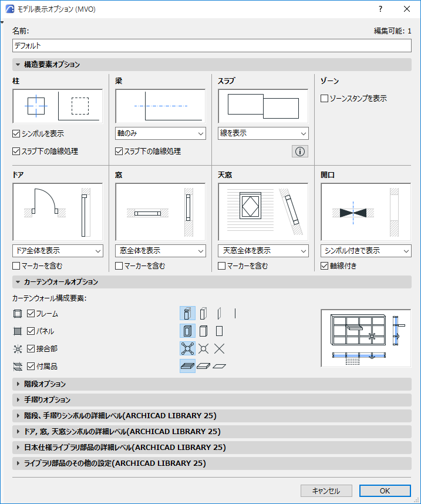Click the 名前 input field
The height and width of the screenshot is (504, 421).
click(x=212, y=46)
